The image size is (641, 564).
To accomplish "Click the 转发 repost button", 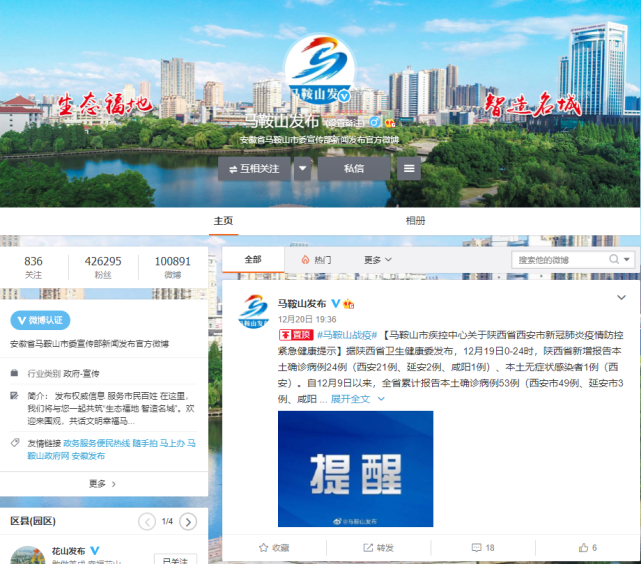I will tap(379, 548).
